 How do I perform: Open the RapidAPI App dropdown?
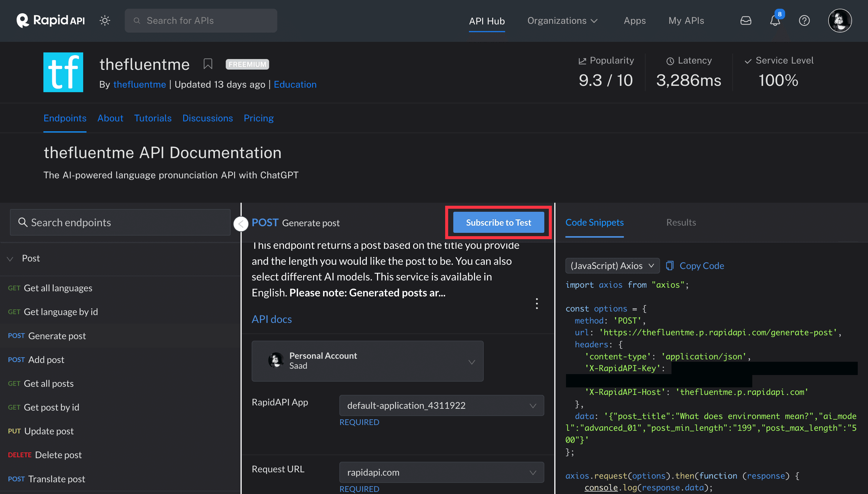(442, 405)
